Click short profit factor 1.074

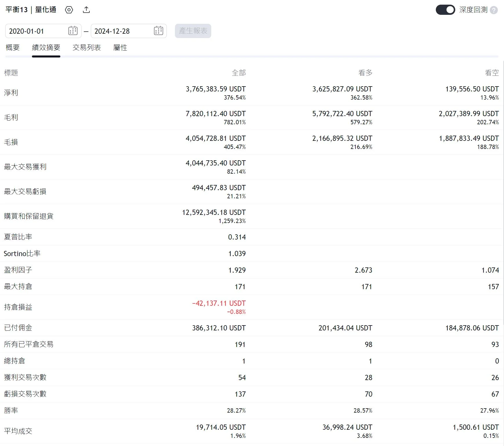(490, 270)
